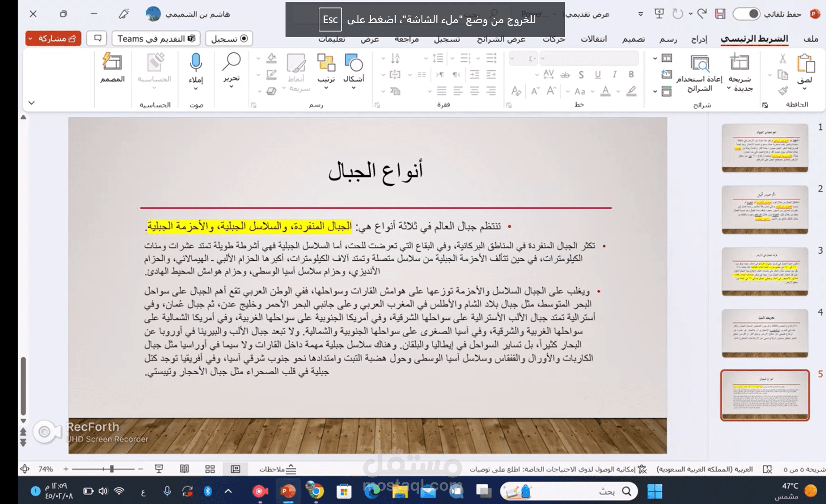
Task: Toggle AutoSave (حفظ تلقائي) switch
Action: [747, 14]
